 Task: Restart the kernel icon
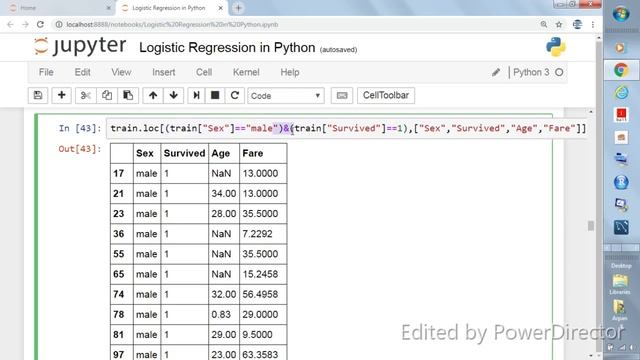tap(235, 96)
